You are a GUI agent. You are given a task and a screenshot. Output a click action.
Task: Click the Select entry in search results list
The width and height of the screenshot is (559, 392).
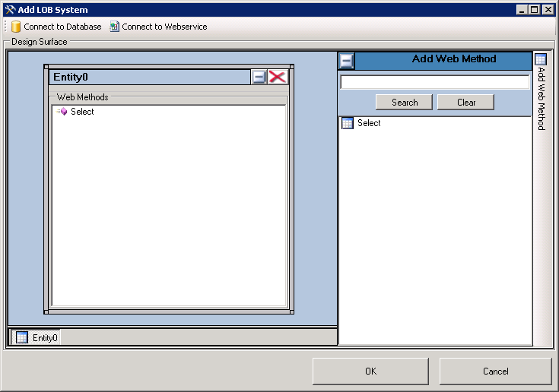(369, 123)
